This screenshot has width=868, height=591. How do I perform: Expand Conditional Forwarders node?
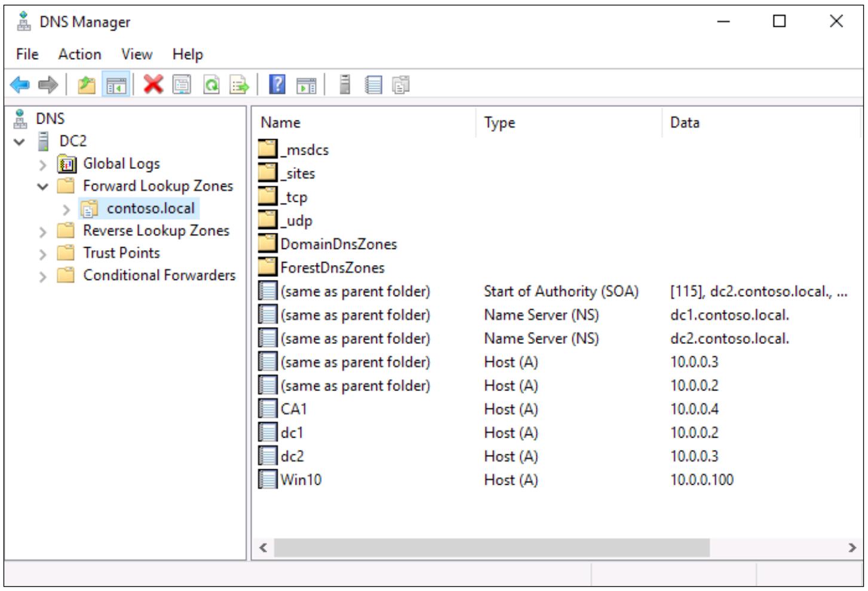click(x=43, y=276)
